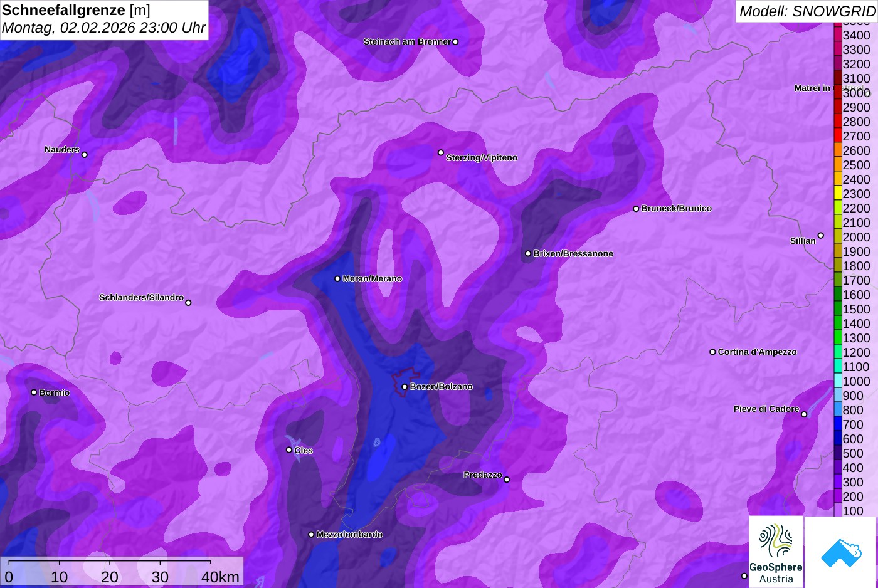Image resolution: width=878 pixels, height=588 pixels.
Task: Pick the 800 light-blue legend swatch
Action: point(838,409)
